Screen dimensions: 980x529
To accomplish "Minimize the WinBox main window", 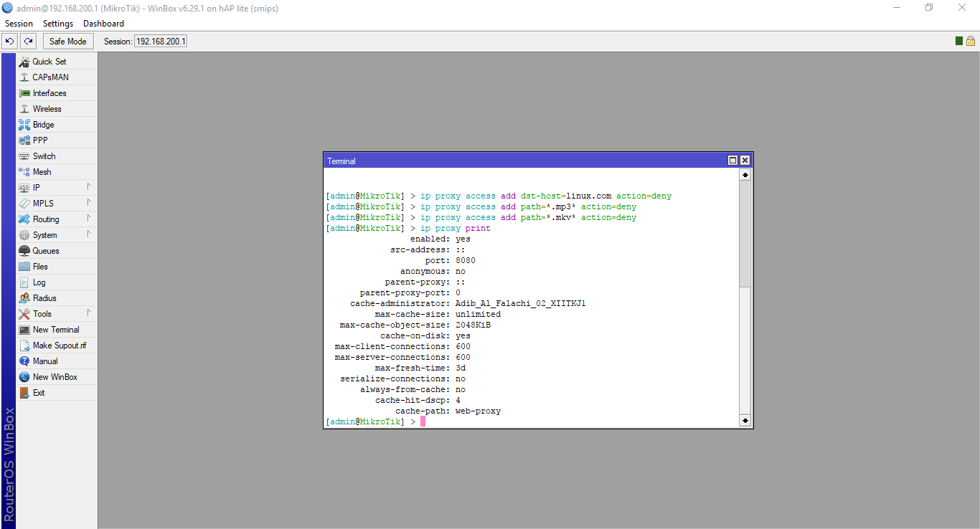I will click(897, 8).
